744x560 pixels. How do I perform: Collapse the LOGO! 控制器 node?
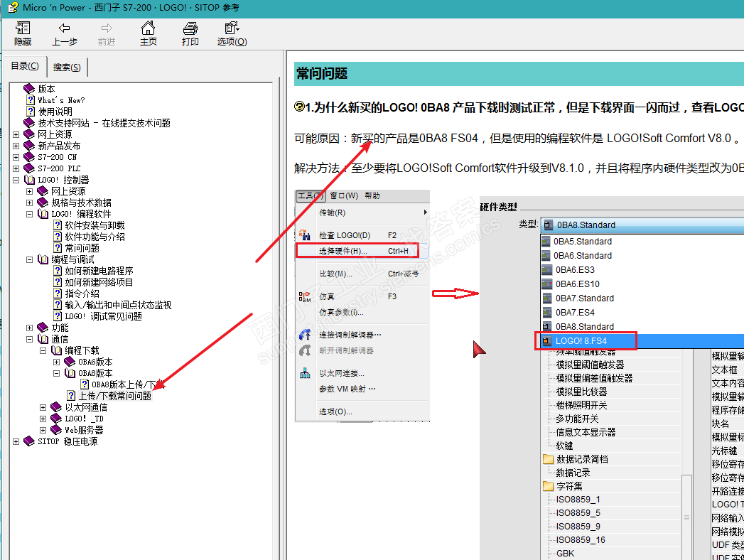coord(16,180)
